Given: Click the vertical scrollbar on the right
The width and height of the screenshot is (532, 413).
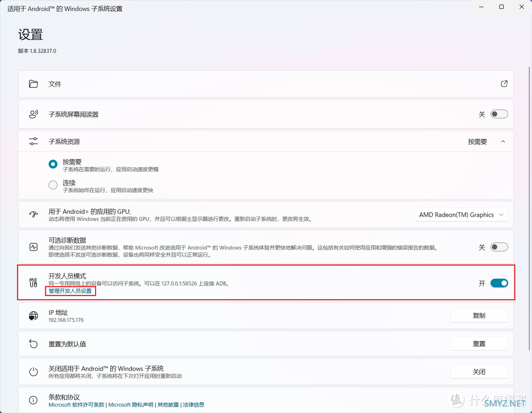Looking at the screenshot, I should point(530,209).
